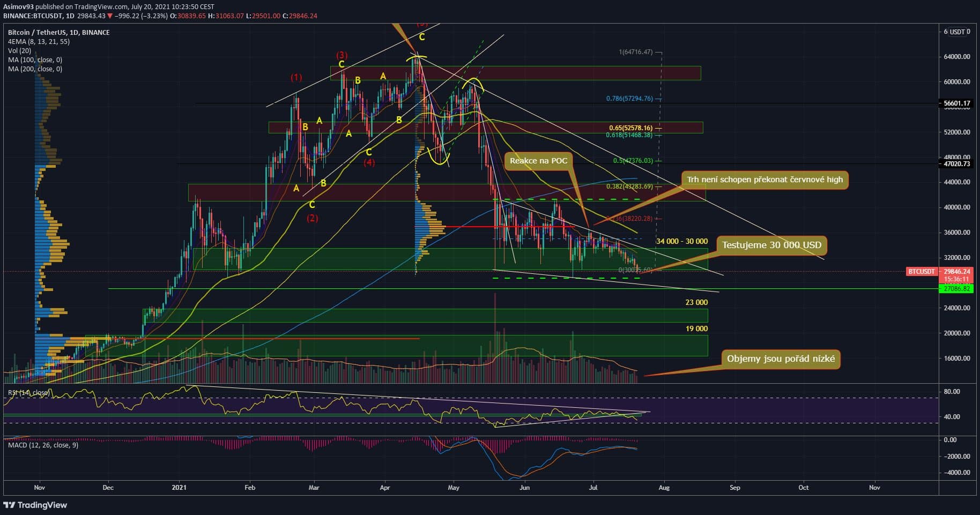This screenshot has height=515, width=980.
Task: Click the 'Testujeme 30 000 USD' callout
Action: coord(771,245)
